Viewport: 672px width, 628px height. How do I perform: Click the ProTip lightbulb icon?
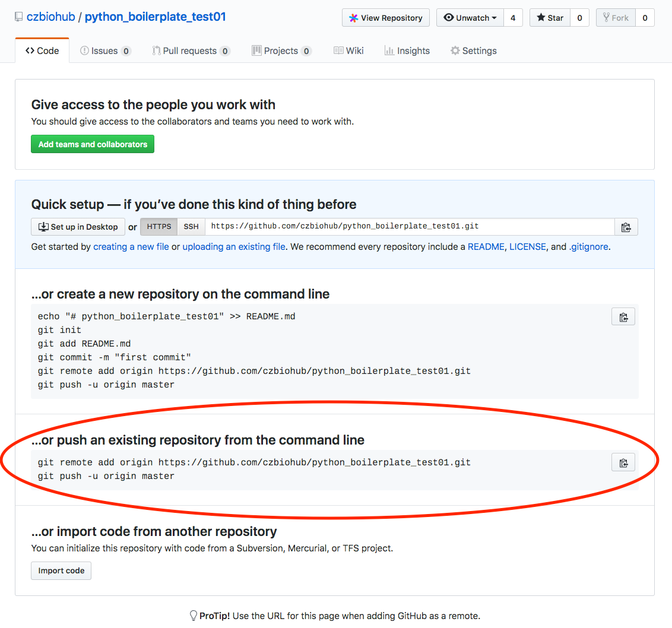pos(194,616)
